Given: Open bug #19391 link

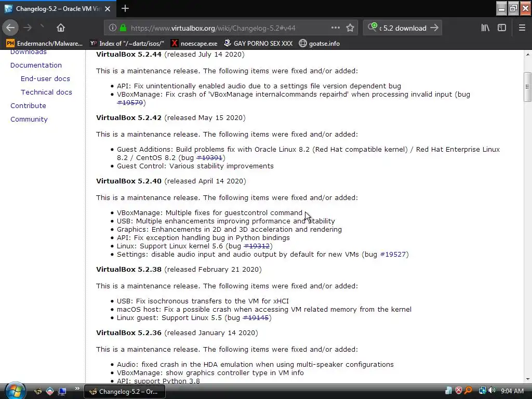Looking at the screenshot, I should coord(209,158).
